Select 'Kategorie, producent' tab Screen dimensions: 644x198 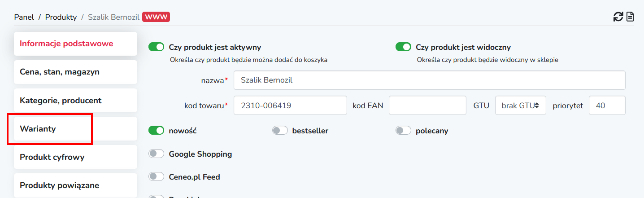click(75, 101)
